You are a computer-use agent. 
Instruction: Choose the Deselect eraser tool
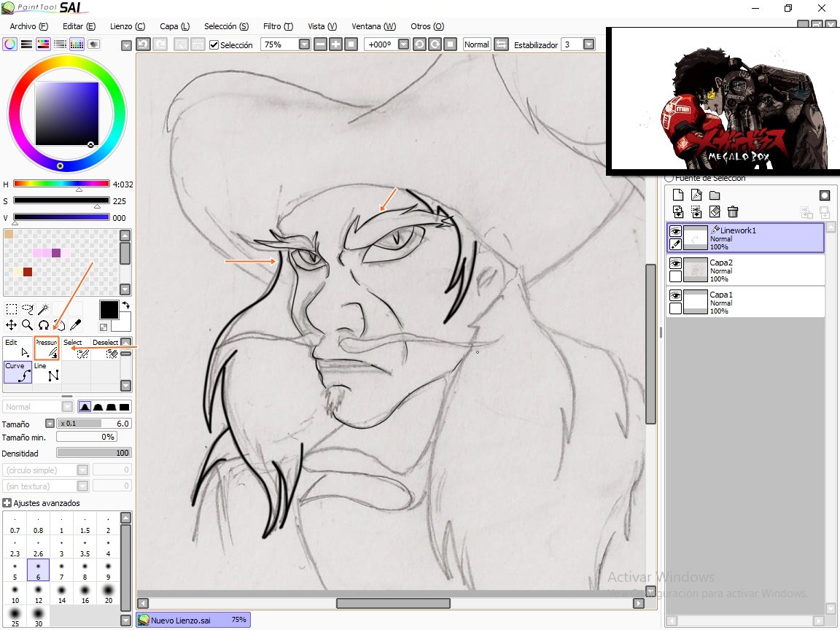[105, 349]
